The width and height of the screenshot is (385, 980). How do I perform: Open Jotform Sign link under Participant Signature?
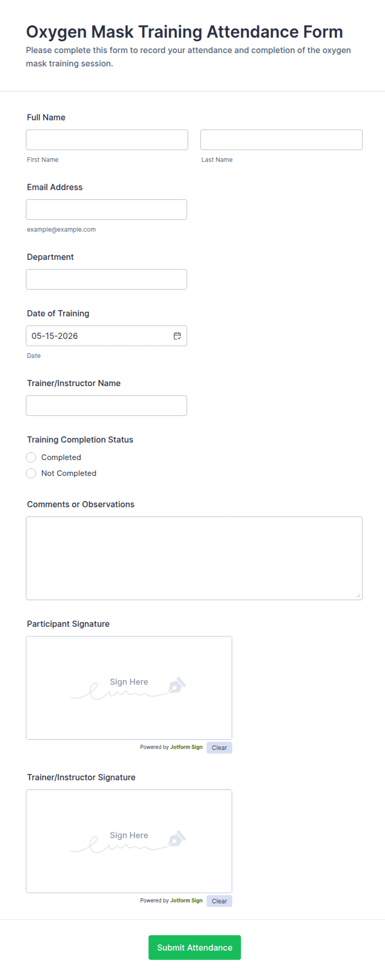pos(186,747)
